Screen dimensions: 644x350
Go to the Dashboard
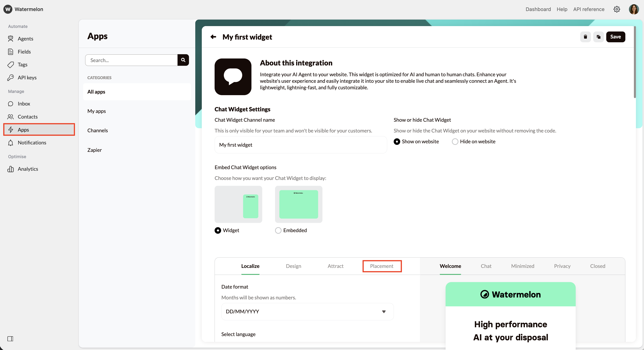(538, 9)
